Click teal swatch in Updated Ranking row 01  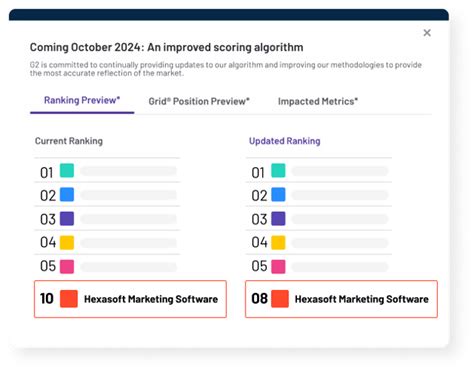278,170
